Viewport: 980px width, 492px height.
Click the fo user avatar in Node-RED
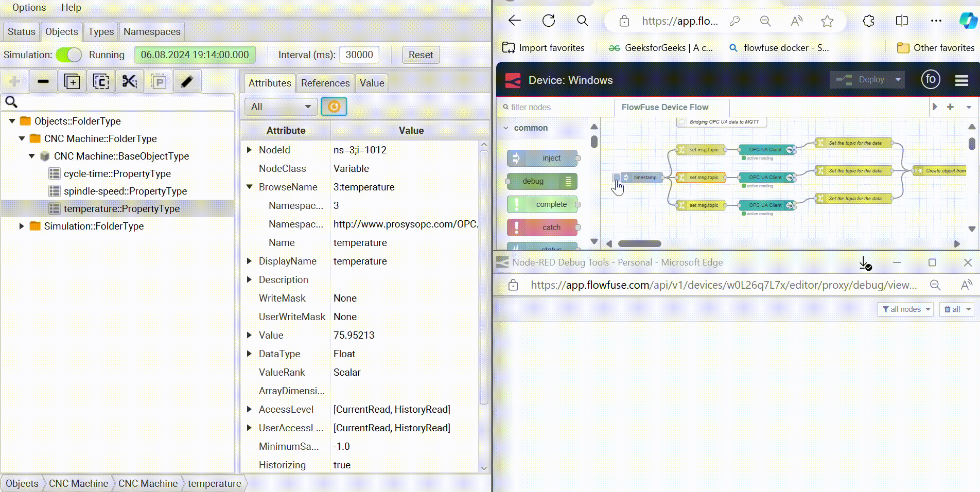[x=931, y=79]
